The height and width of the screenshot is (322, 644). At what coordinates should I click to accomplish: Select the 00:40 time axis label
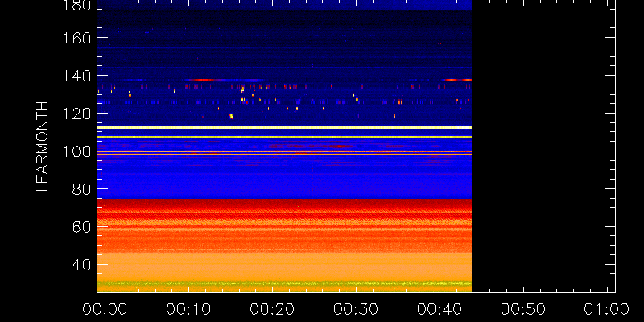pos(440,309)
